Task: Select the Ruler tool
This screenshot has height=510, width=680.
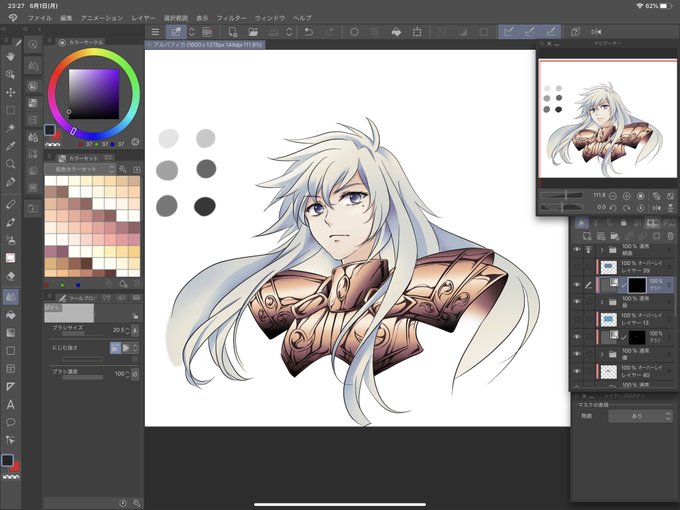Action: coord(10,386)
